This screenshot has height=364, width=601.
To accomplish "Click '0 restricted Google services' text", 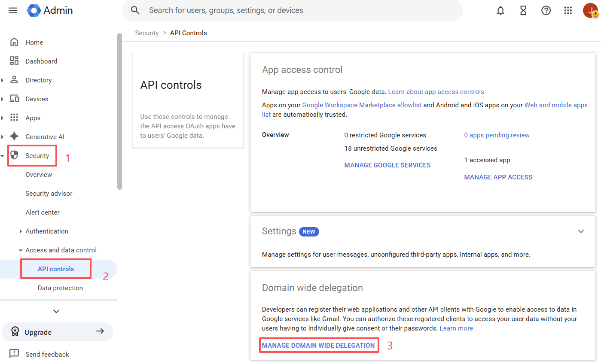I will [385, 135].
